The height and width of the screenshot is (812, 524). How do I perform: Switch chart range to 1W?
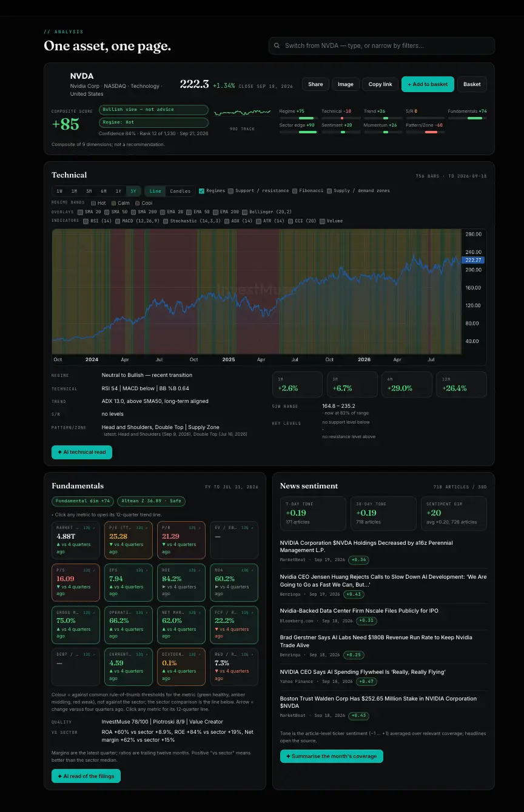(59, 191)
